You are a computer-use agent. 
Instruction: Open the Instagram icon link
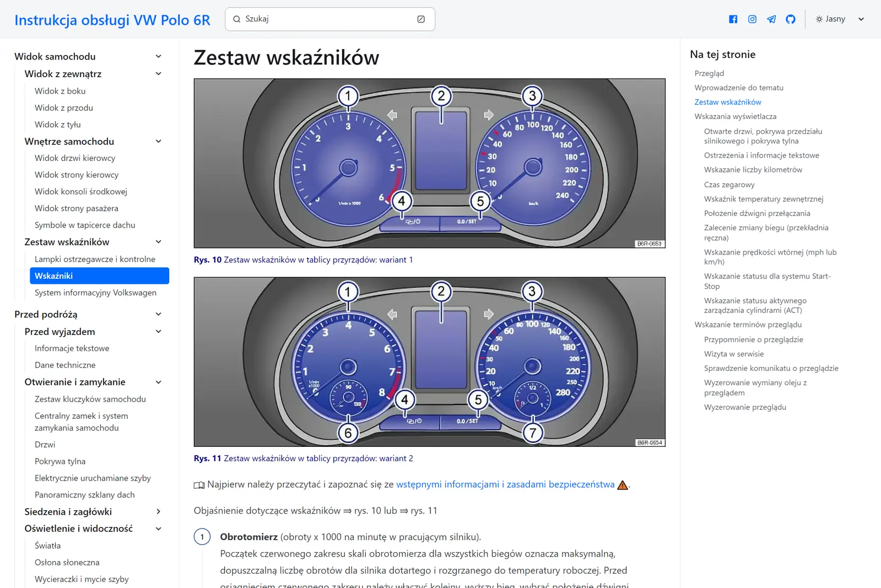[752, 19]
